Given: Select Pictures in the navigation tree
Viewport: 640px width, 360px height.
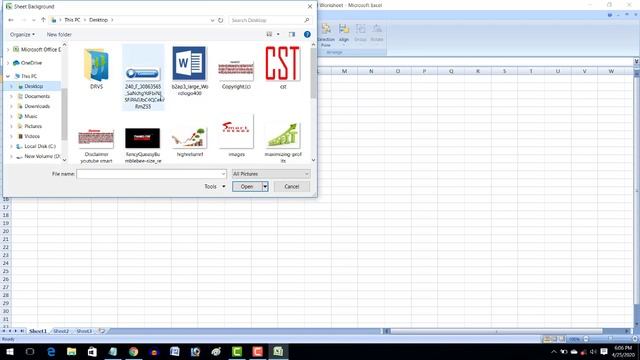Looking at the screenshot, I should [x=33, y=127].
